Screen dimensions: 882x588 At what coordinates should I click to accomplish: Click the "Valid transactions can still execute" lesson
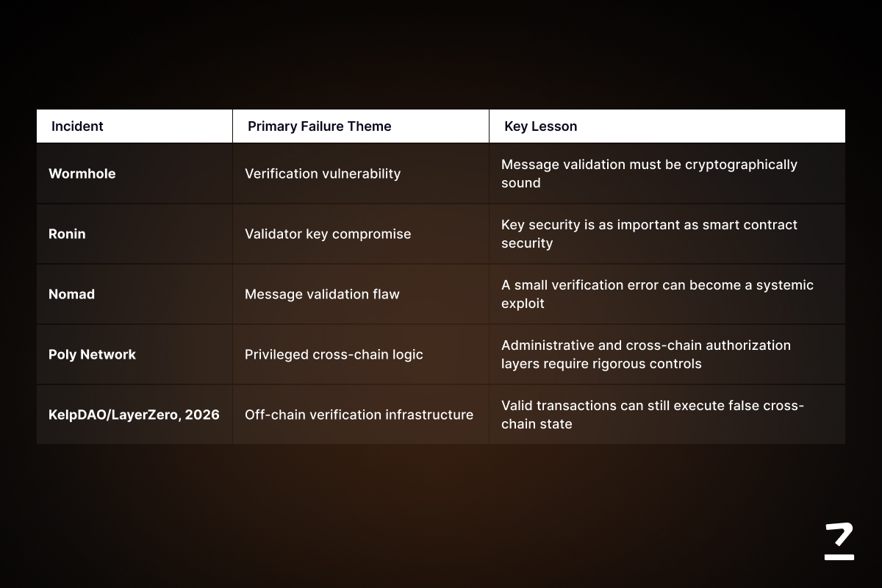coord(667,415)
